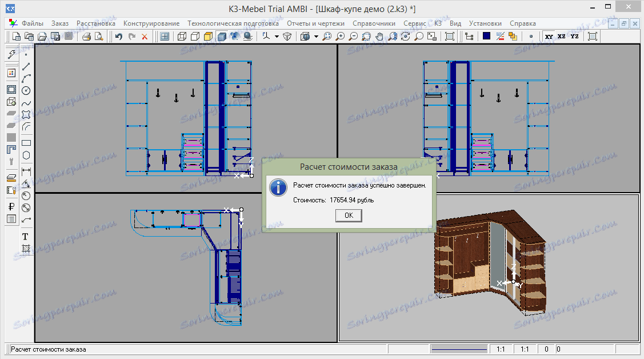The image size is (644, 359).
Task: Open the Файлы menu
Action: [x=32, y=23]
